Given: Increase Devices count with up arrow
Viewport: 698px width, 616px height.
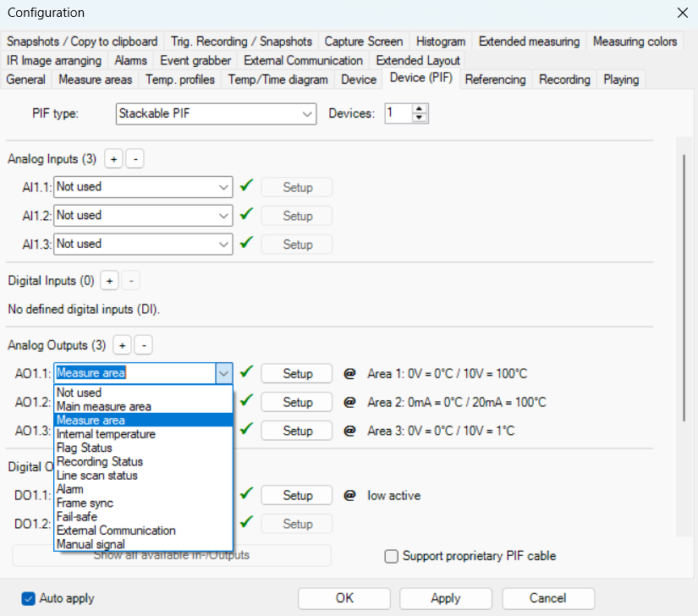Looking at the screenshot, I should tap(419, 108).
